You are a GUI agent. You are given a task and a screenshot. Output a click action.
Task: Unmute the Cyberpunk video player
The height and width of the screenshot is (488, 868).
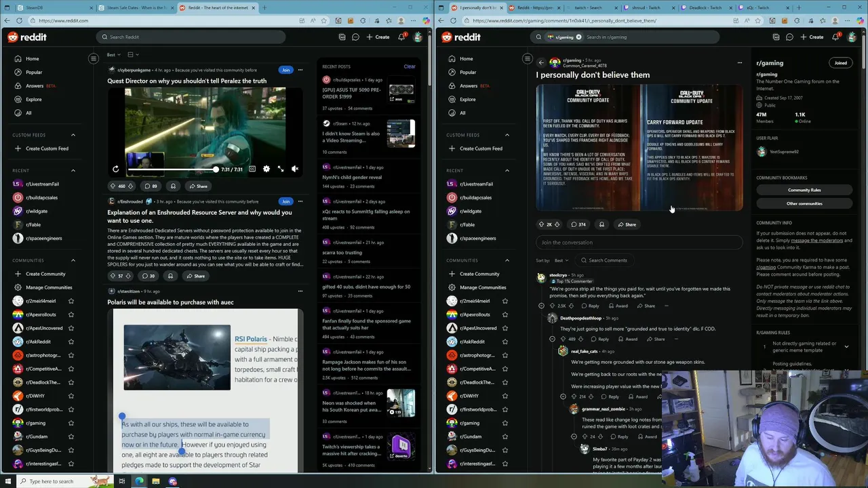tap(294, 169)
